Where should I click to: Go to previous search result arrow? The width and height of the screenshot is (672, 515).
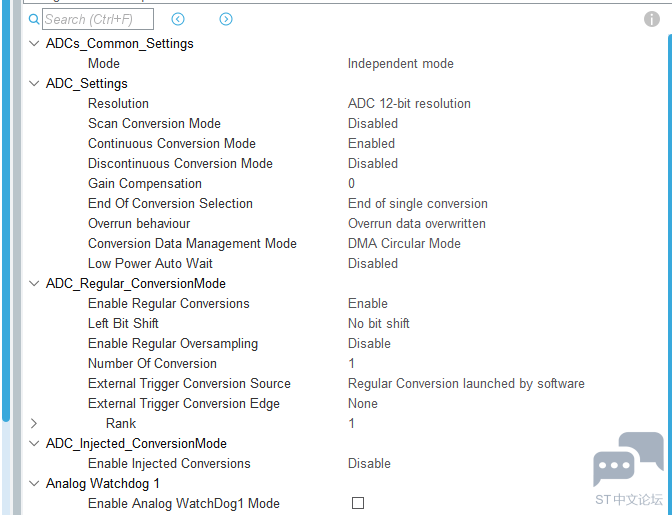click(x=178, y=19)
